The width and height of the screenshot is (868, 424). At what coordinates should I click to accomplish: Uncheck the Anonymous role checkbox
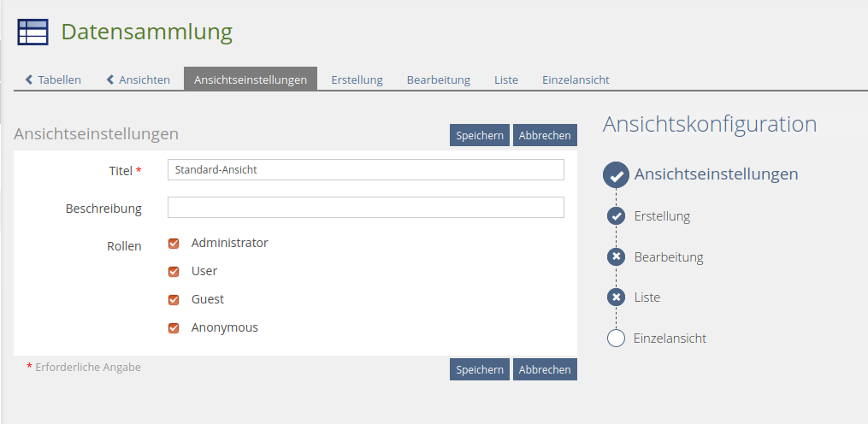tap(174, 328)
